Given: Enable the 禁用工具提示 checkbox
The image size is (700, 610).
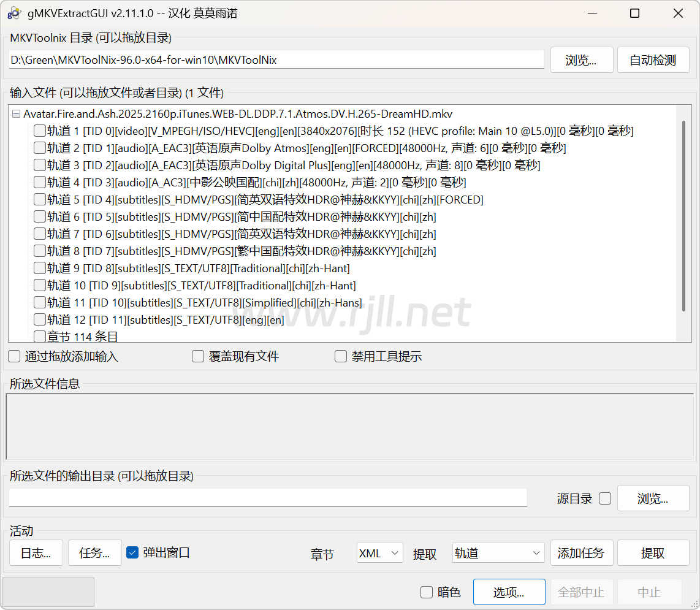Looking at the screenshot, I should [341, 356].
